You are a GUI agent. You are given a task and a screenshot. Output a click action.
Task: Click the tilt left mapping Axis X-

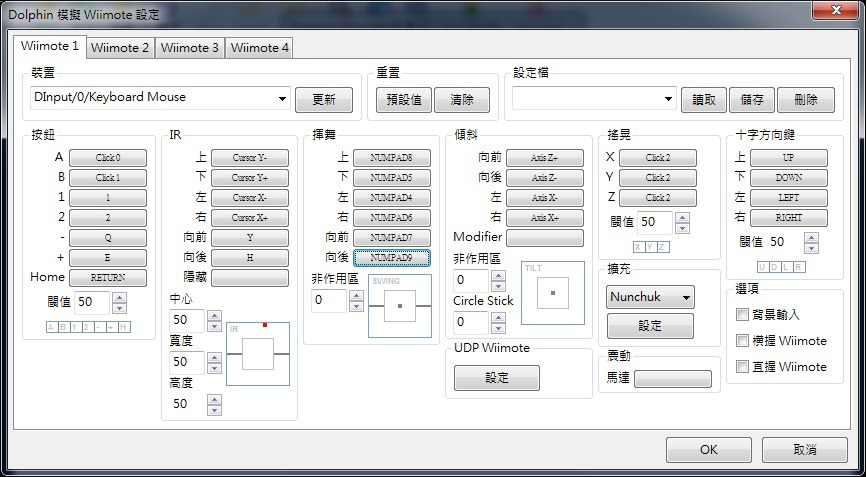coord(545,198)
